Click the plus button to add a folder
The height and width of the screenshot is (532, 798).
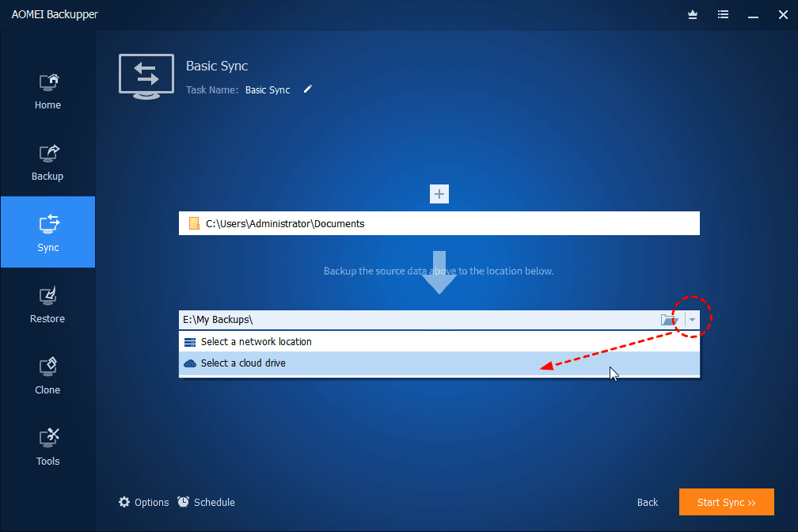(439, 194)
